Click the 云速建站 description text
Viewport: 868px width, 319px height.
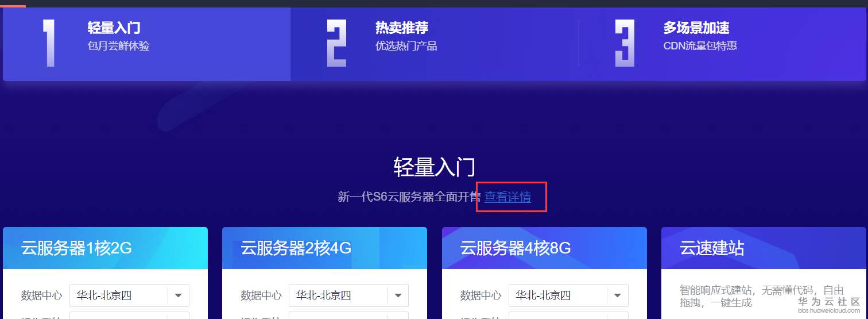click(x=762, y=295)
